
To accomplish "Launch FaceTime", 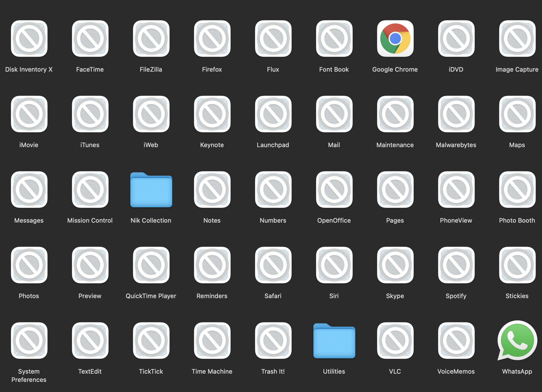I will (90, 39).
